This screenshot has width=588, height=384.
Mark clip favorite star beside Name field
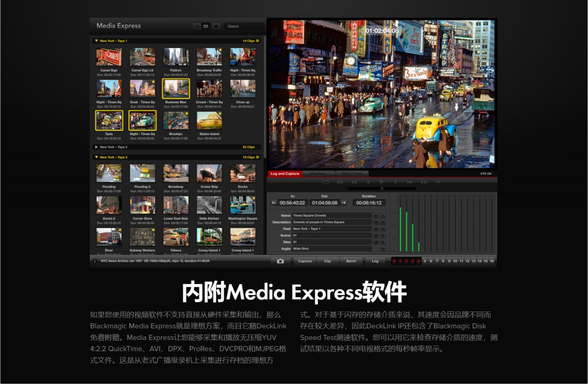click(x=376, y=215)
